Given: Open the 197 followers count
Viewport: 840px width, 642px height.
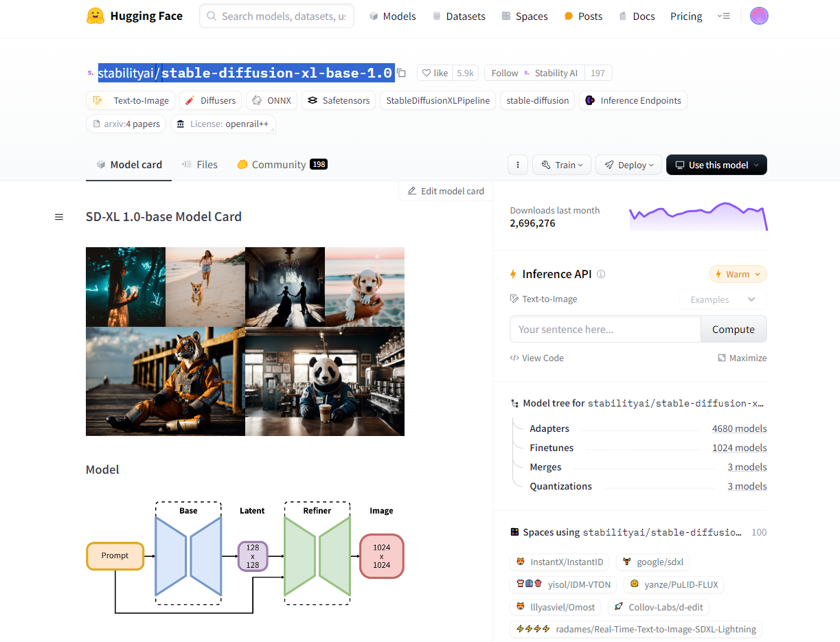Looking at the screenshot, I should [598, 73].
